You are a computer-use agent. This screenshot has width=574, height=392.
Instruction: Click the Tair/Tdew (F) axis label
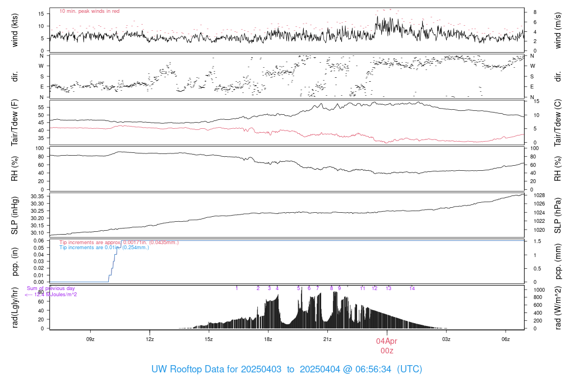click(15, 123)
